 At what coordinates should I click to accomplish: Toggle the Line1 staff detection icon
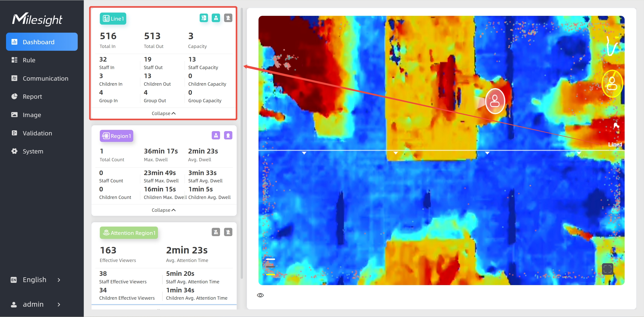[216, 18]
